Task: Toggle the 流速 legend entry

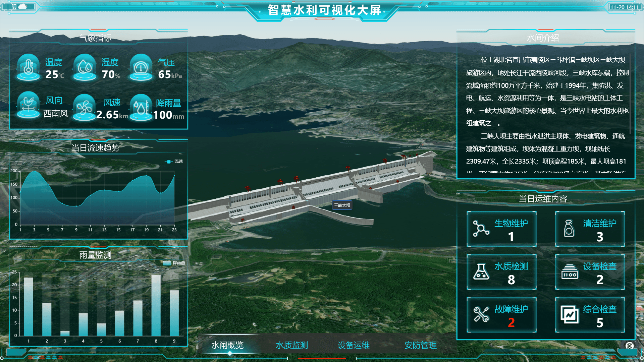Action: coord(174,162)
